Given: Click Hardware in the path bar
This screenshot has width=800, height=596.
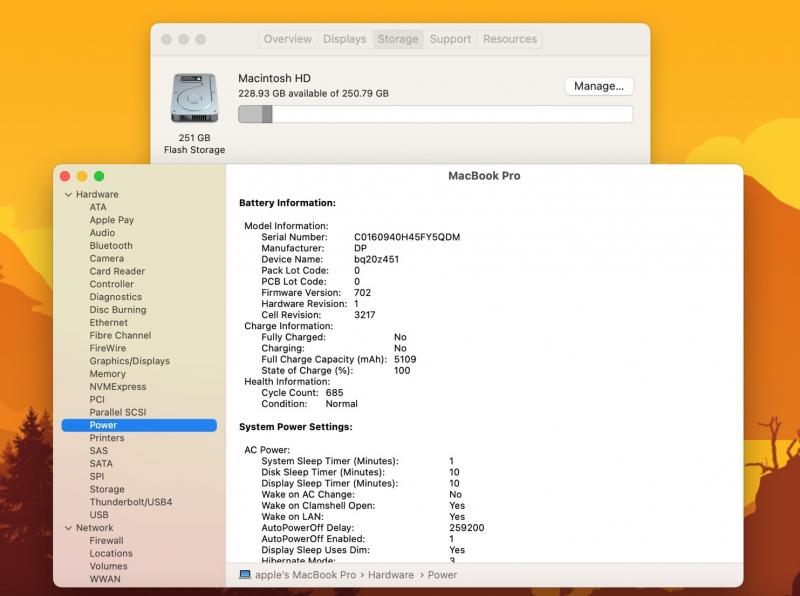Looking at the screenshot, I should tap(391, 575).
